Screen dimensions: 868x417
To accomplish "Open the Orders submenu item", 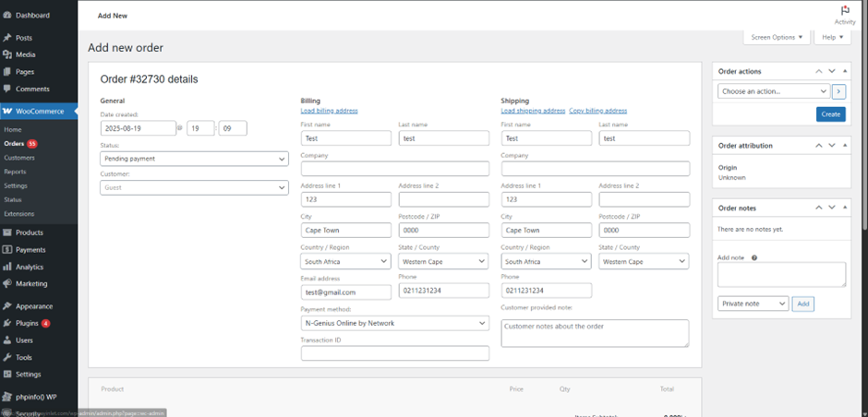I will [x=15, y=144].
